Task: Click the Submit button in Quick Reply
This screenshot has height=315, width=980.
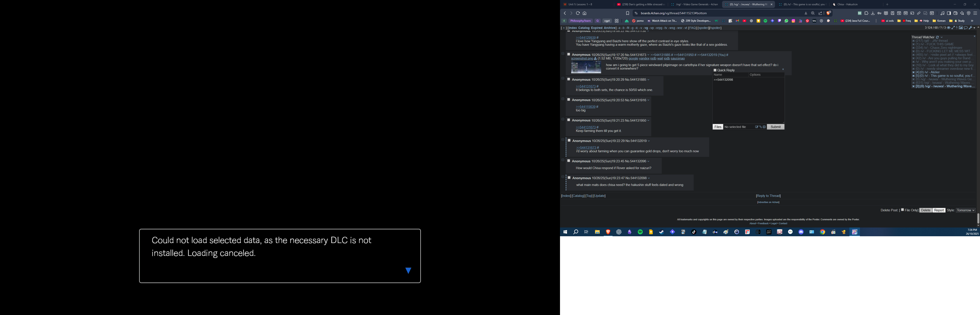Action: tap(775, 127)
